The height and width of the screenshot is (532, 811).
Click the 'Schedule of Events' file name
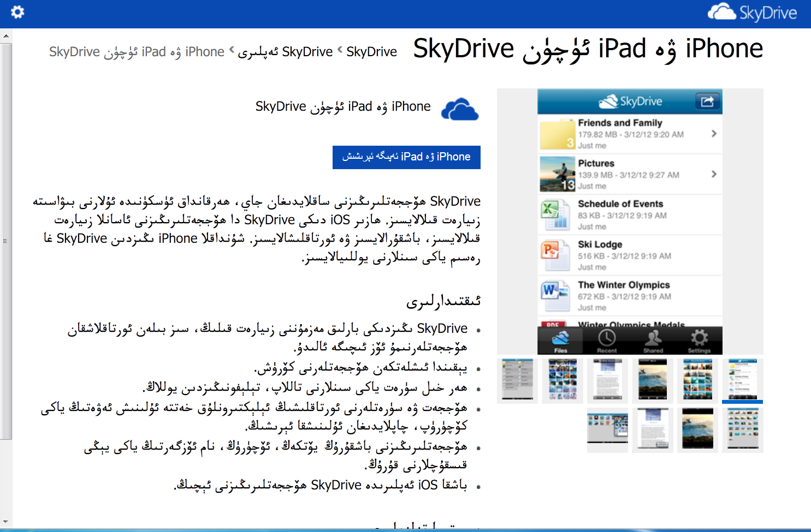click(620, 204)
